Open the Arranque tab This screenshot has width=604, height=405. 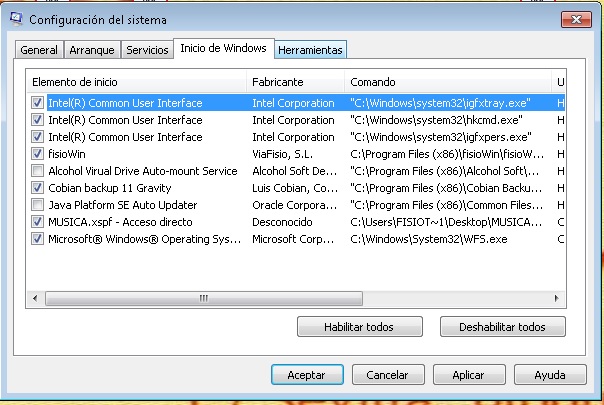click(92, 50)
